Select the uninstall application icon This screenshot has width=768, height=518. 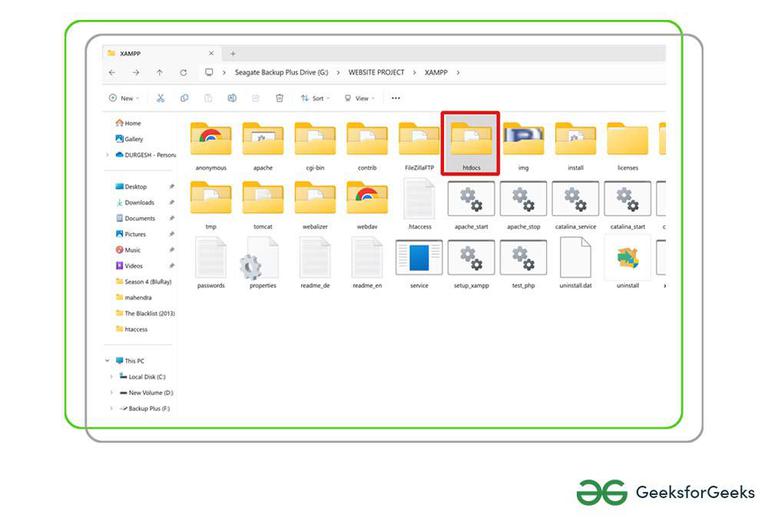tap(627, 259)
